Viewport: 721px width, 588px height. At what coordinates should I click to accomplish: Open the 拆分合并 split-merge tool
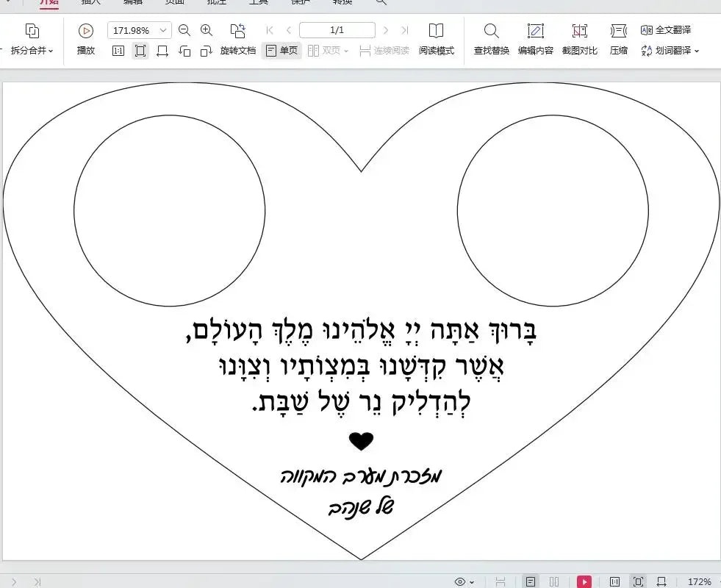pyautogui.click(x=32, y=40)
